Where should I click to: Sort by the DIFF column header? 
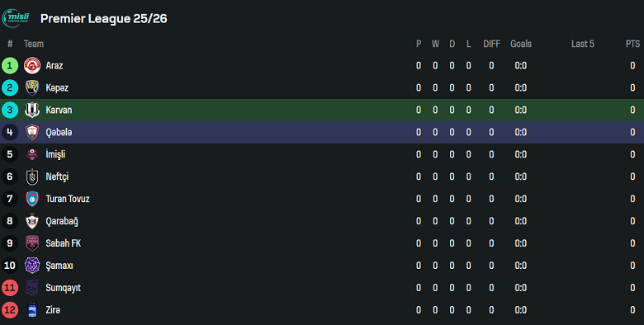tap(491, 44)
